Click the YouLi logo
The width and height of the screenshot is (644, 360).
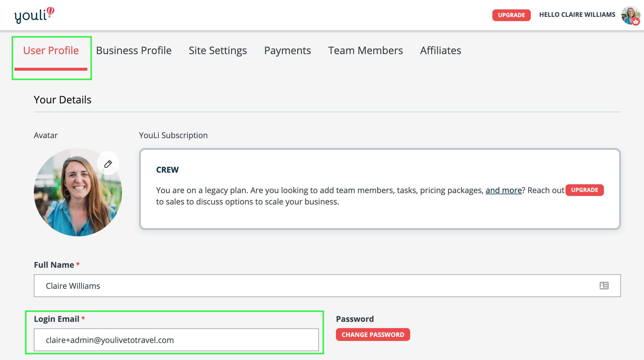point(34,15)
